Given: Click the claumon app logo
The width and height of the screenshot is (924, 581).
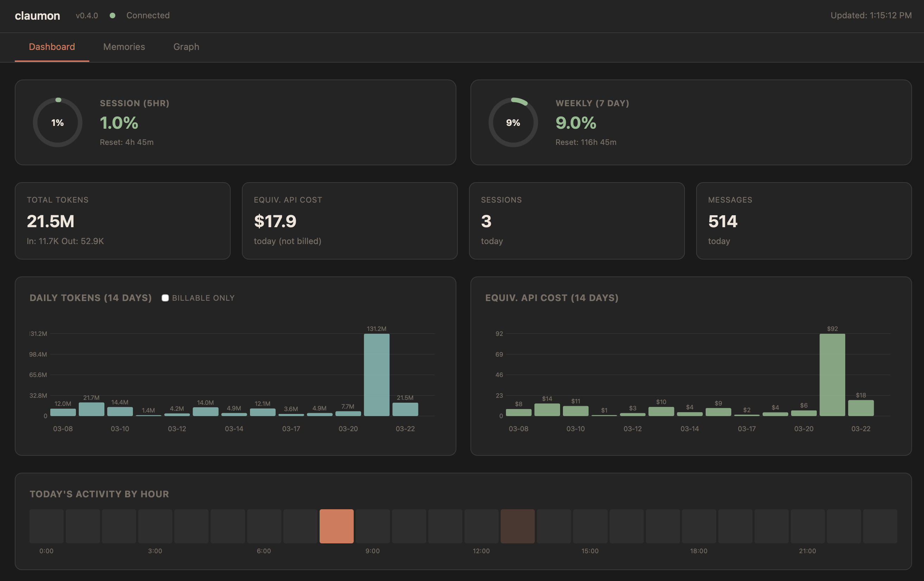Looking at the screenshot, I should pos(37,16).
